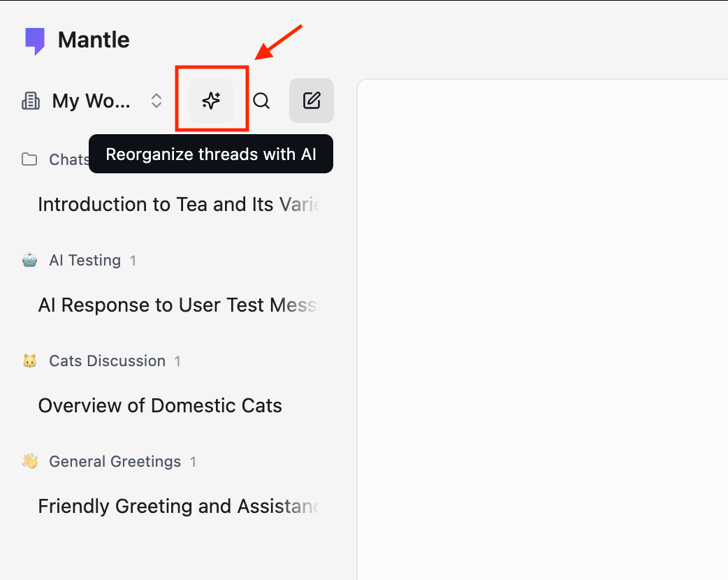Click inside the empty main chat panel
728x580 pixels.
coord(542,329)
